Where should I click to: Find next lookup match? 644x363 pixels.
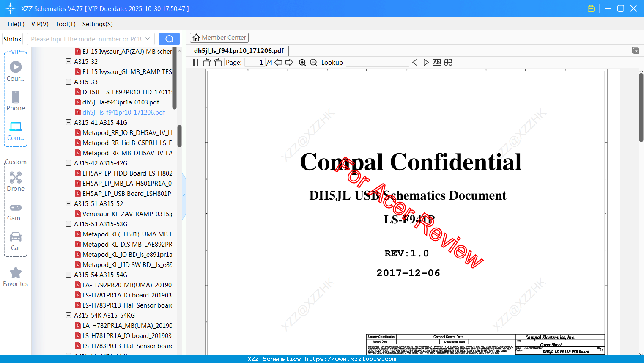(426, 63)
